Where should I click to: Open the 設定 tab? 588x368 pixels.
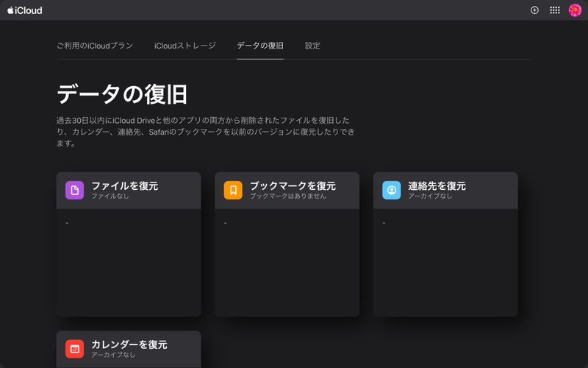pos(312,46)
